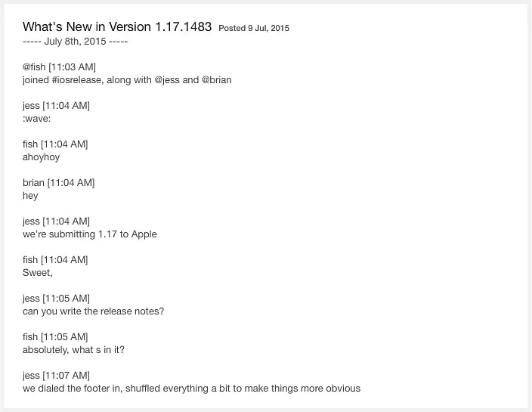Click the "jess [11:04 AM]" header above :wave:
The image size is (532, 412).
pos(57,106)
